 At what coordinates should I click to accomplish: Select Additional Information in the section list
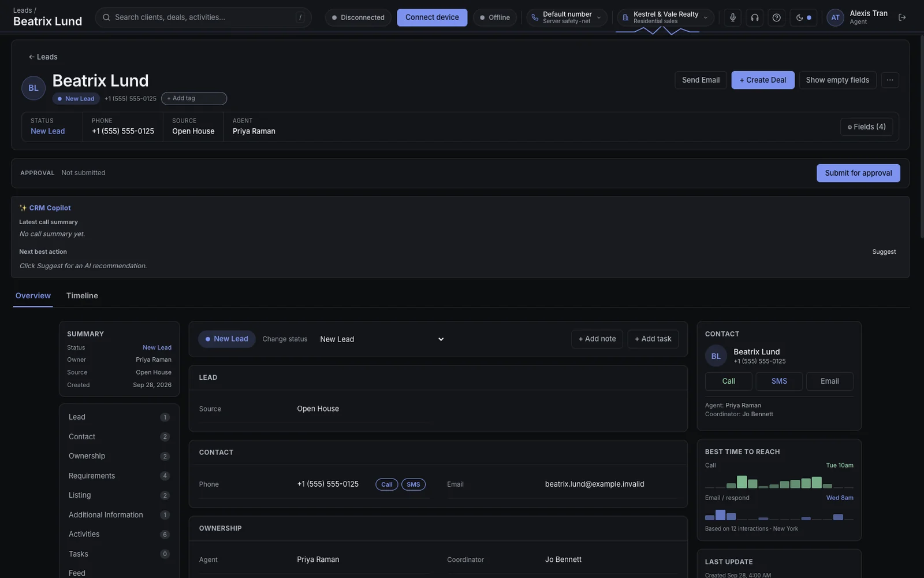[120, 515]
